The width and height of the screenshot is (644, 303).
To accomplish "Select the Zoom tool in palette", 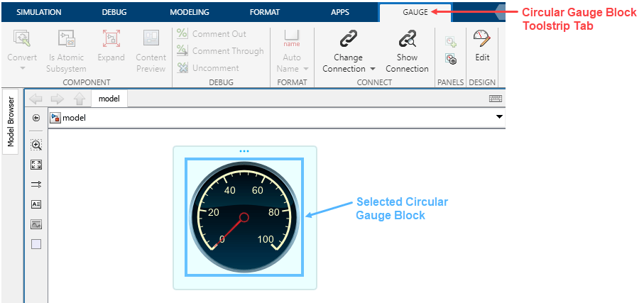I will click(36, 145).
